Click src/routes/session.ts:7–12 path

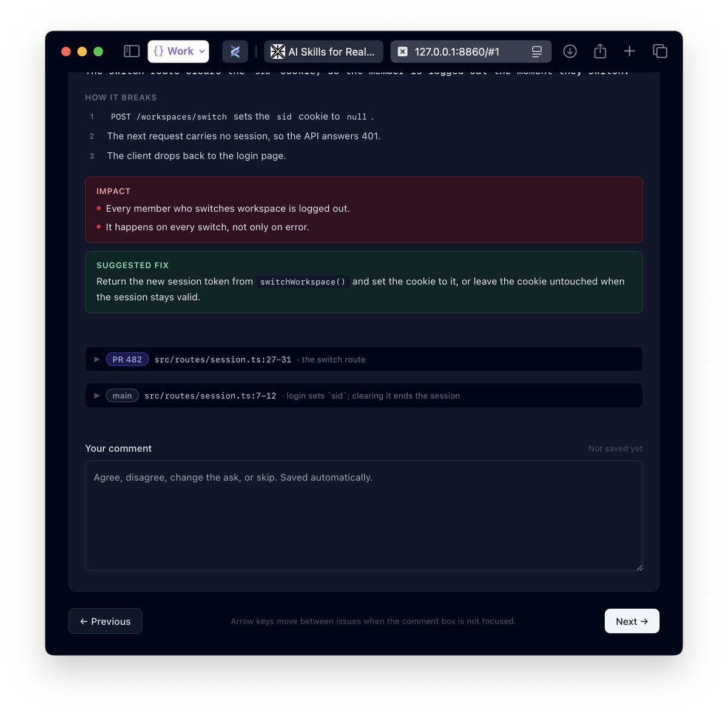210,396
